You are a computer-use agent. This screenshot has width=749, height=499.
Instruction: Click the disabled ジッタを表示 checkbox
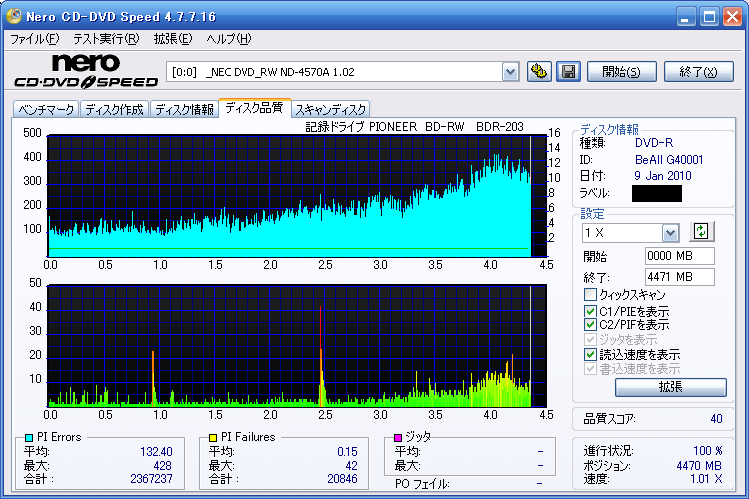pyautogui.click(x=590, y=340)
